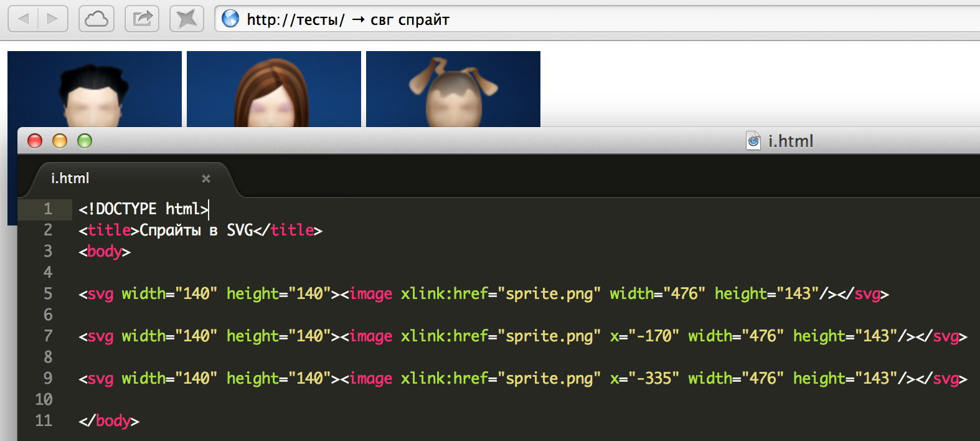Screen dimensions: 980x441
Task: Click the image tag name on line 7
Action: point(370,336)
